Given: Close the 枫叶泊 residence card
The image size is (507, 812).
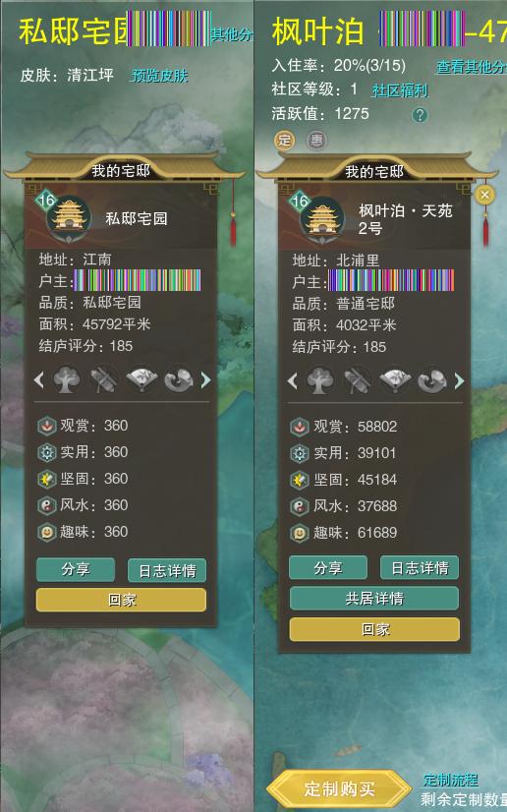Looking at the screenshot, I should pos(484,195).
